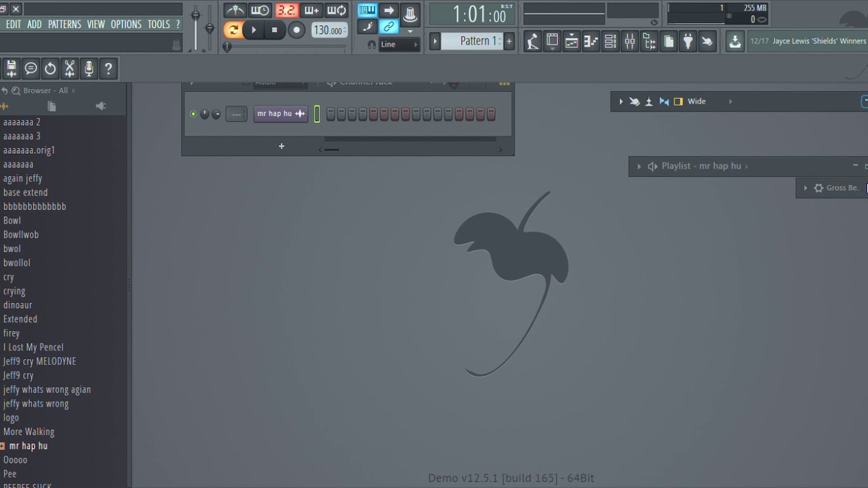Open the one-click audio recording icon
Screen dimensions: 868x488
532,42
